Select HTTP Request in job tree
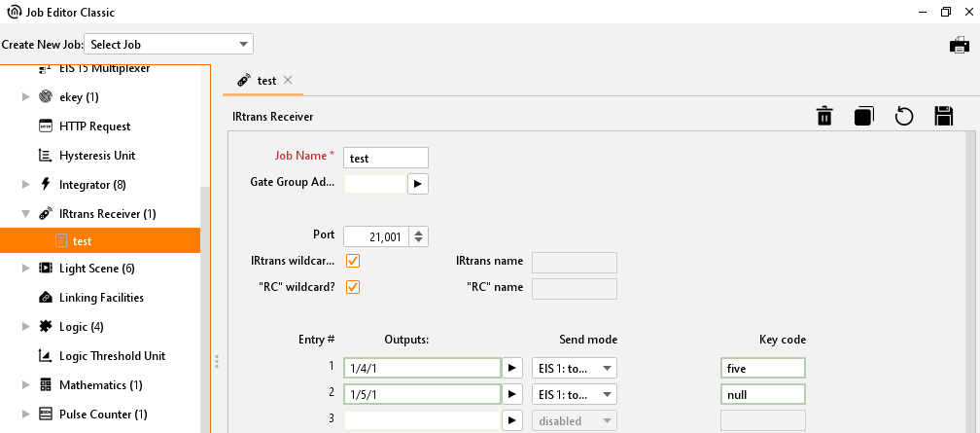Viewport: 980px width, 433px height. 94,126
